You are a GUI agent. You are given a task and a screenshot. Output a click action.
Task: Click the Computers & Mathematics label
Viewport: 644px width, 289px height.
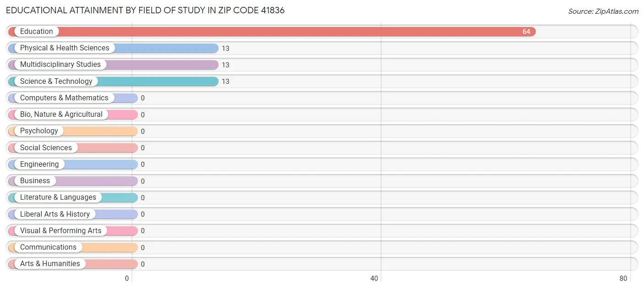pos(64,98)
